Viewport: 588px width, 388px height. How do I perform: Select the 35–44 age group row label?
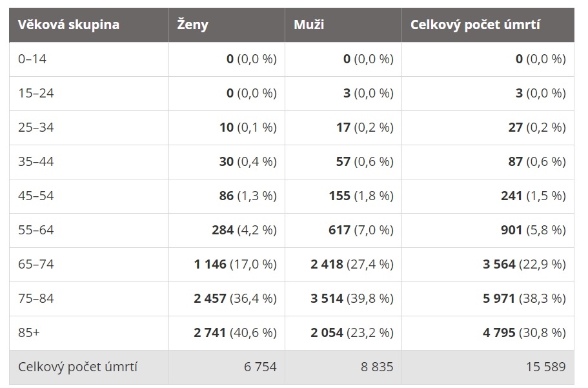(x=36, y=161)
